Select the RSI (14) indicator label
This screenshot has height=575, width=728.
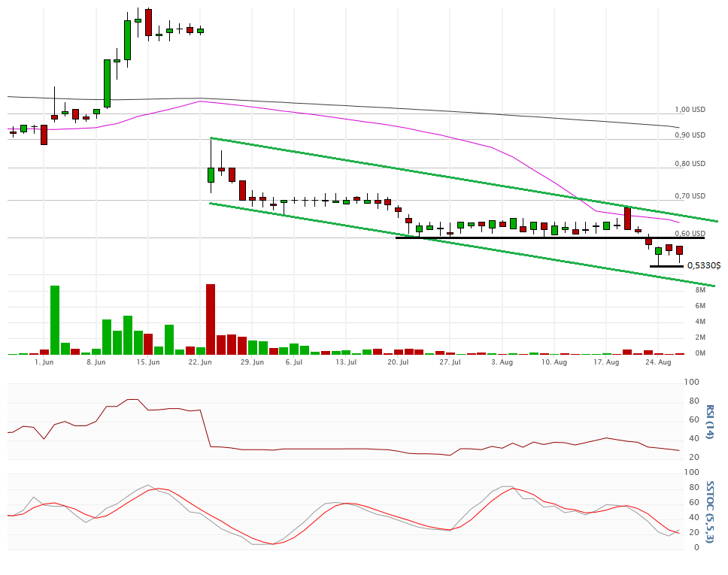[709, 421]
